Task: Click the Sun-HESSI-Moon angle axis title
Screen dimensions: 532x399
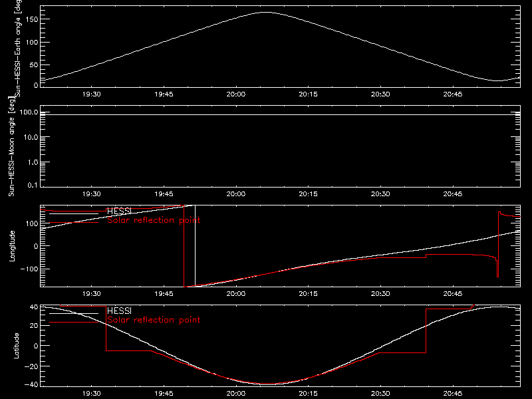Action: [x=11, y=146]
